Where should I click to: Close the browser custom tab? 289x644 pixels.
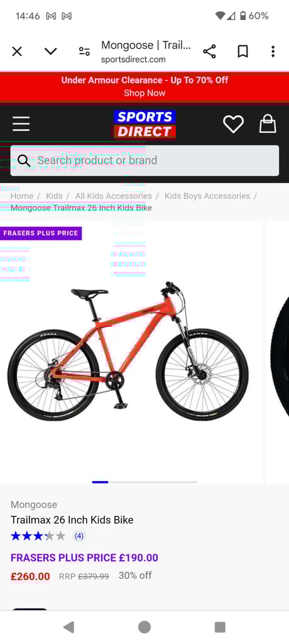(x=17, y=52)
